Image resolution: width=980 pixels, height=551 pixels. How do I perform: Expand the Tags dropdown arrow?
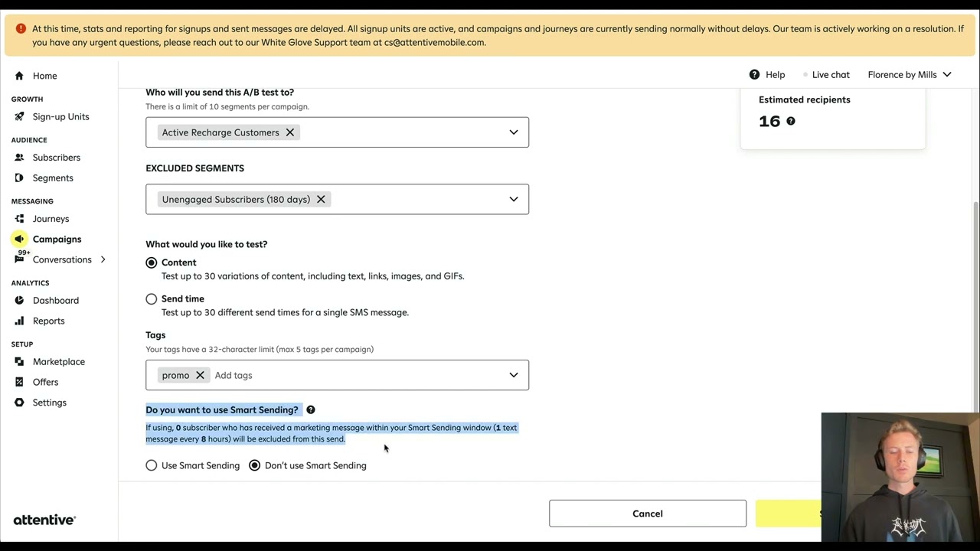pyautogui.click(x=514, y=375)
